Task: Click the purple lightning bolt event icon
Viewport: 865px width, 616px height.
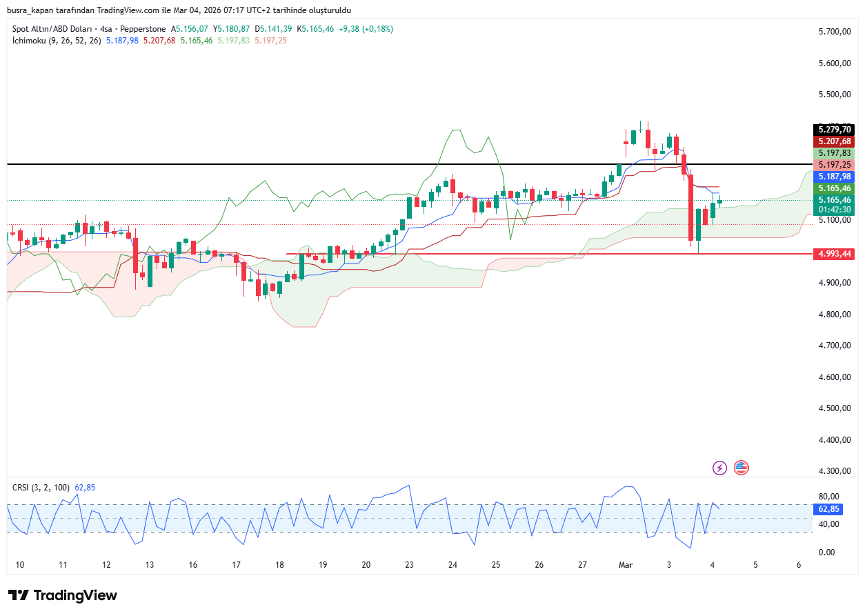Action: point(719,468)
